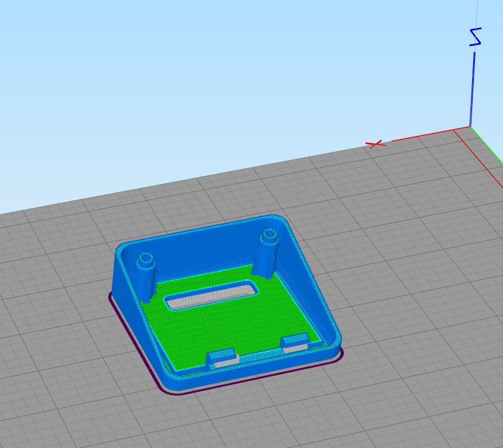Click the left cylindrical standoff post
503x448 pixels.
tap(146, 277)
